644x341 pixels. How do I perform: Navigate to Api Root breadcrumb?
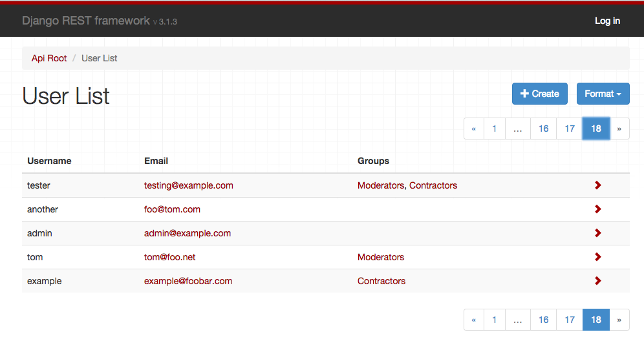coord(49,58)
